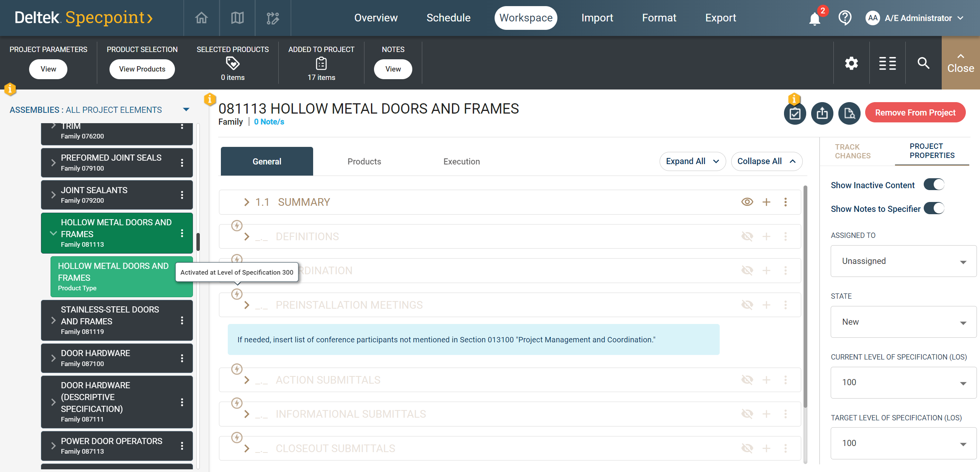Click the assemblies list vertical scrollbar
The height and width of the screenshot is (472, 980).
(198, 242)
